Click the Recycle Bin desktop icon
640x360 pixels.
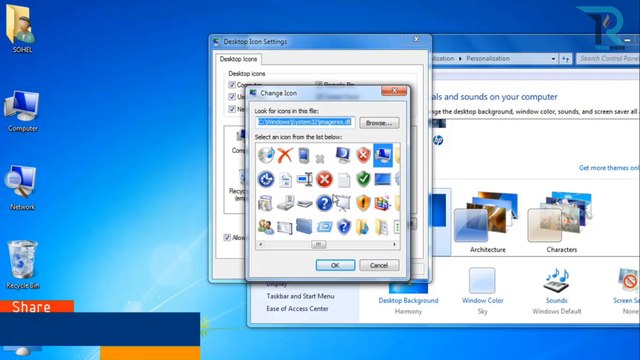pos(22,264)
